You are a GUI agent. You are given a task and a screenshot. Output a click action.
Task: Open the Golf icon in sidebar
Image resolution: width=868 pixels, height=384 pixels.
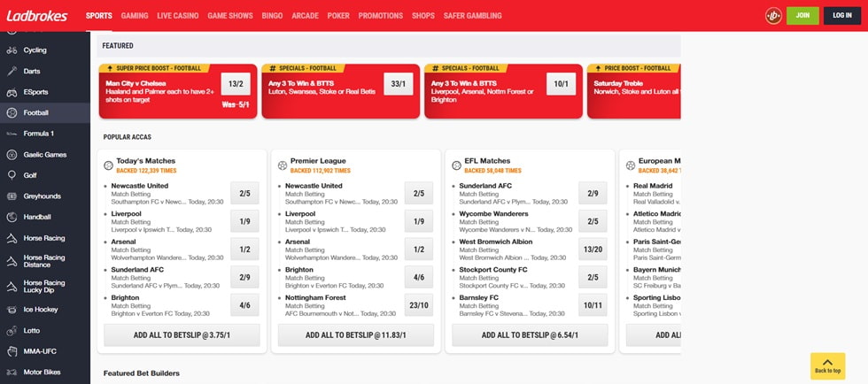(12, 175)
